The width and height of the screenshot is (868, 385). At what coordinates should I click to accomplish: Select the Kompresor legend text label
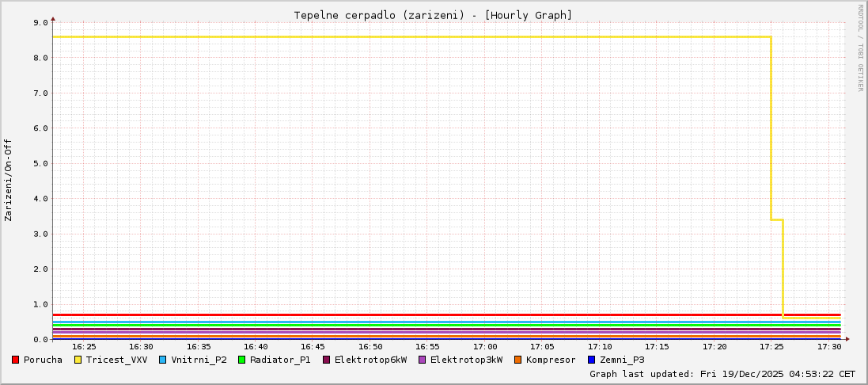click(551, 360)
